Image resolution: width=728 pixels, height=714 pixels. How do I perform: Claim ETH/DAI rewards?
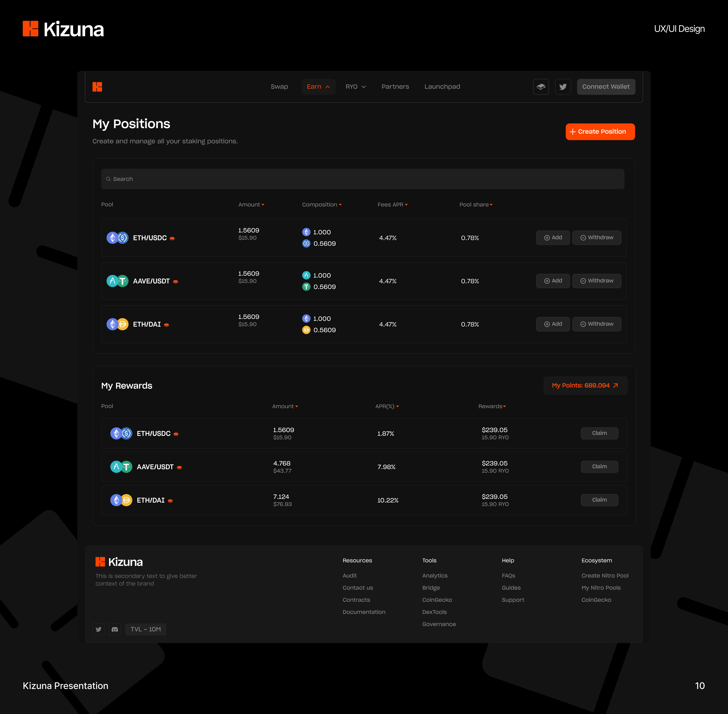click(x=599, y=500)
